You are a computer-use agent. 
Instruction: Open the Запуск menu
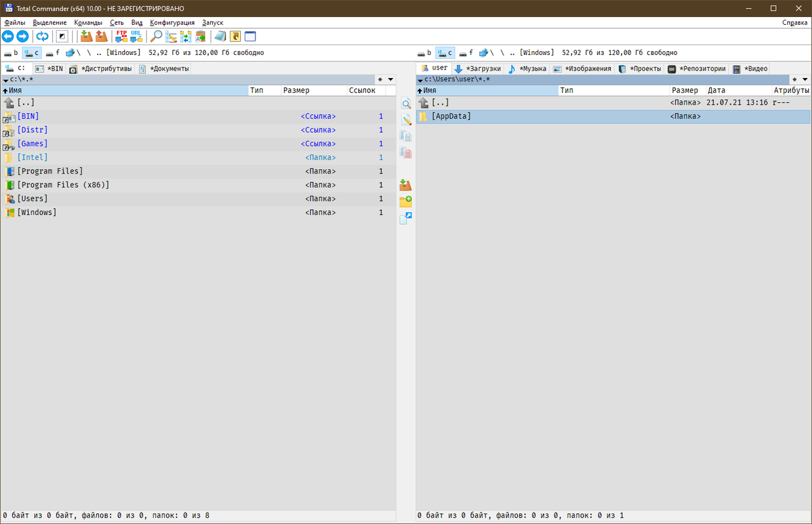(213, 22)
